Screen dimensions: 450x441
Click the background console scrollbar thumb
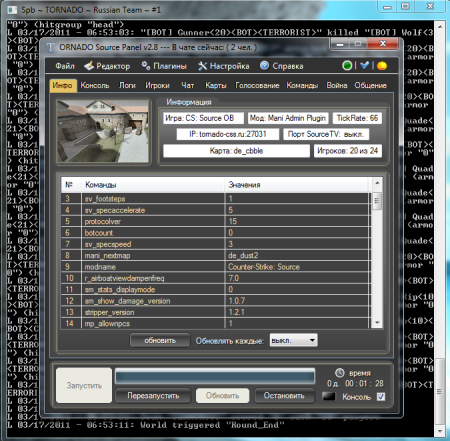pos(440,391)
